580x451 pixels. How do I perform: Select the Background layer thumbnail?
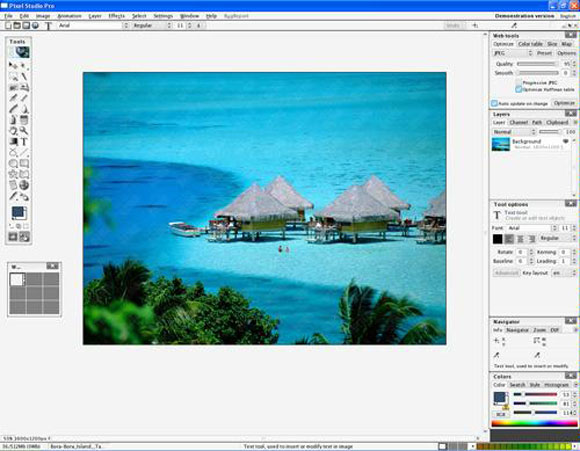501,144
